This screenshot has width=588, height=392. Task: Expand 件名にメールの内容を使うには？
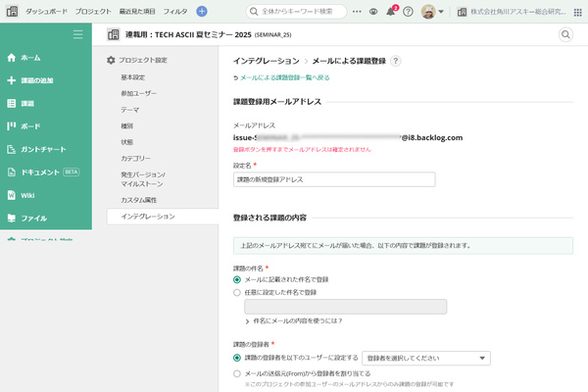(x=294, y=321)
